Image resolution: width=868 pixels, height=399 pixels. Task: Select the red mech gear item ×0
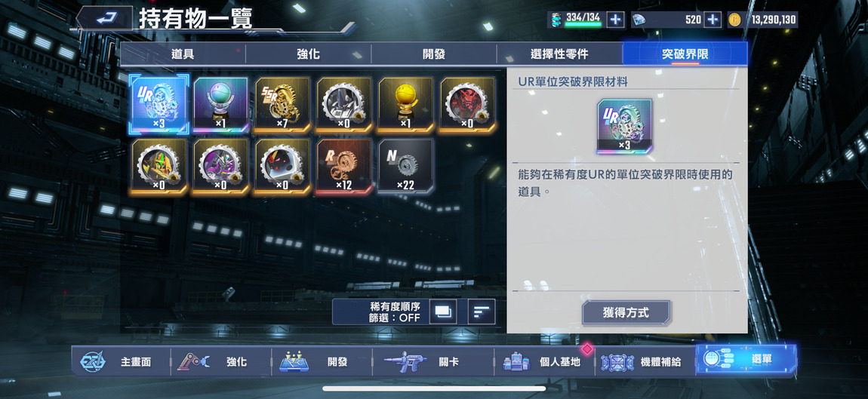468,105
